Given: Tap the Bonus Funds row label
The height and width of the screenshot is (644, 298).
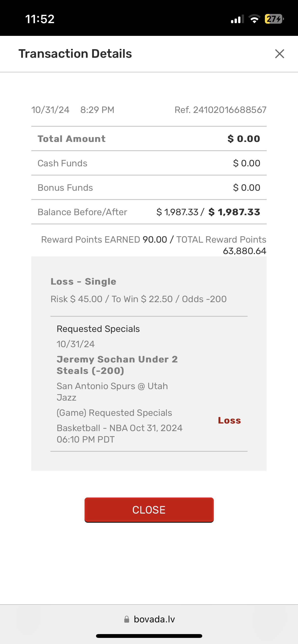Looking at the screenshot, I should click(65, 188).
